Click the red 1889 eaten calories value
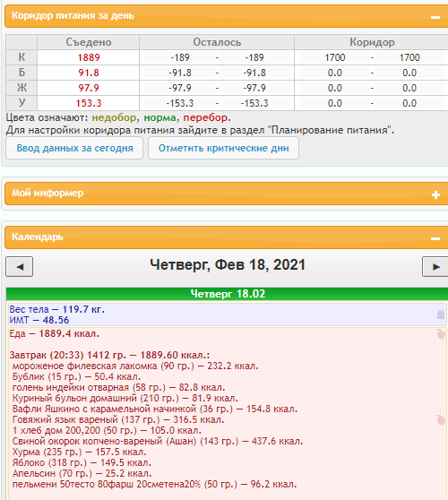This screenshot has height=500, width=448. point(89,57)
